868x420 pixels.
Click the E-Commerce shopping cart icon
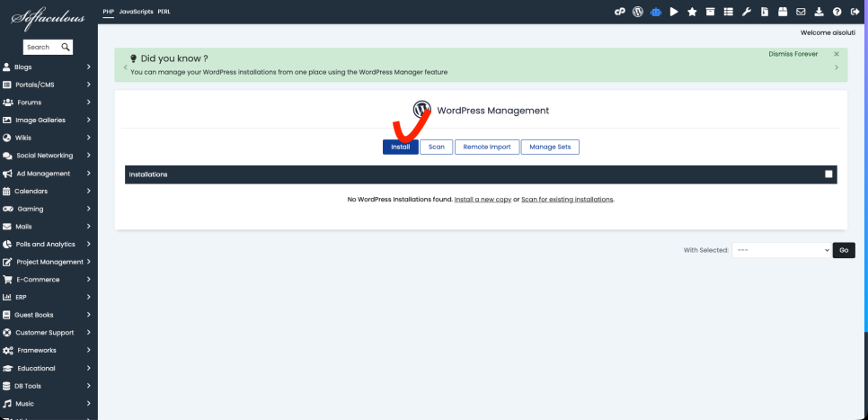click(x=7, y=280)
